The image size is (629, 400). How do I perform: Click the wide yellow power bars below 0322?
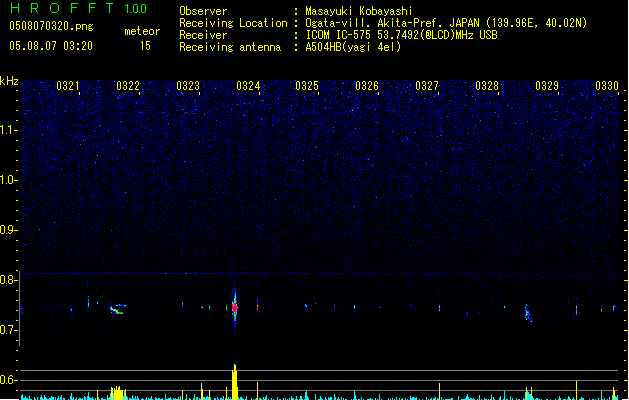pos(118,393)
